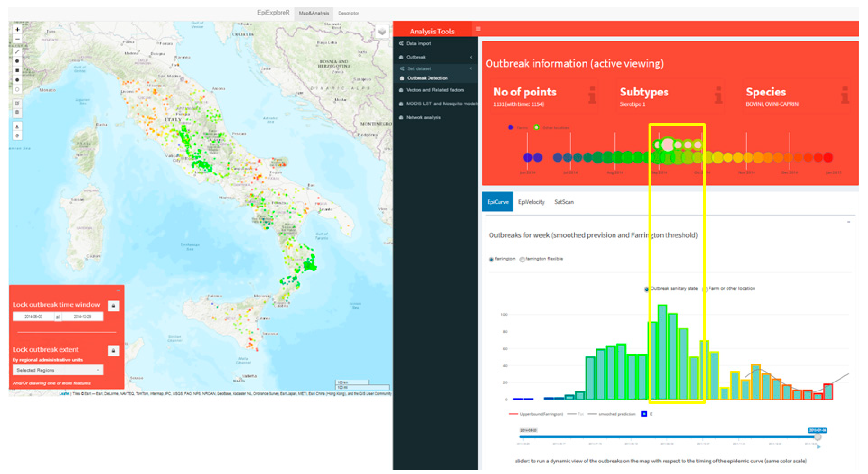This screenshot has width=868, height=474.
Task: Select the farrington radio option
Action: [x=491, y=259]
